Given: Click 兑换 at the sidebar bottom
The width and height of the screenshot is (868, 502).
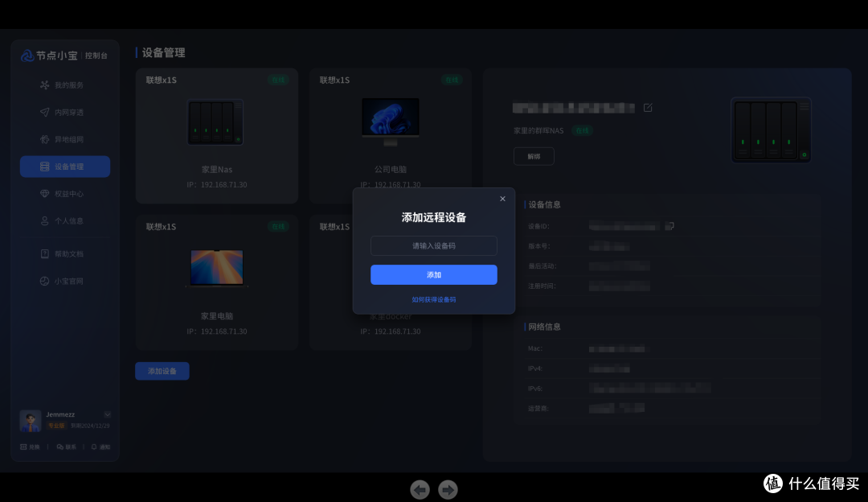Looking at the screenshot, I should click(30, 446).
